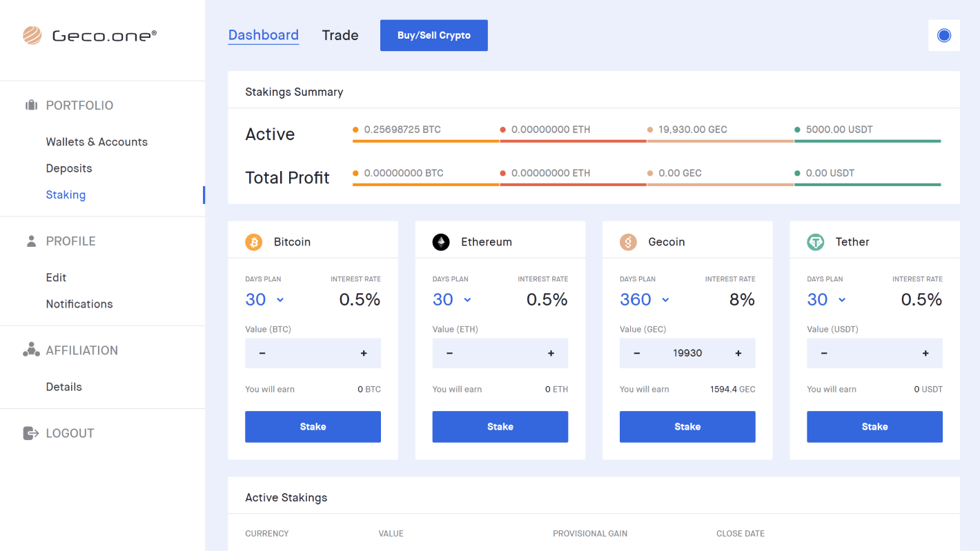Click the Ethereum value input field
This screenshot has width=980, height=551.
(500, 353)
